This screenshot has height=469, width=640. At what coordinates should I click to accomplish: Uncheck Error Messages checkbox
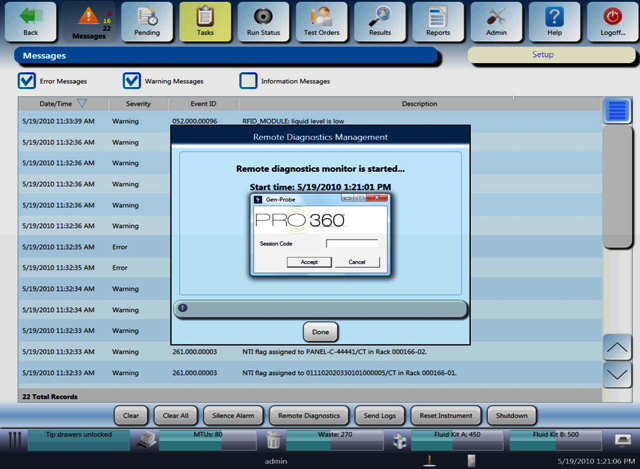[x=27, y=81]
